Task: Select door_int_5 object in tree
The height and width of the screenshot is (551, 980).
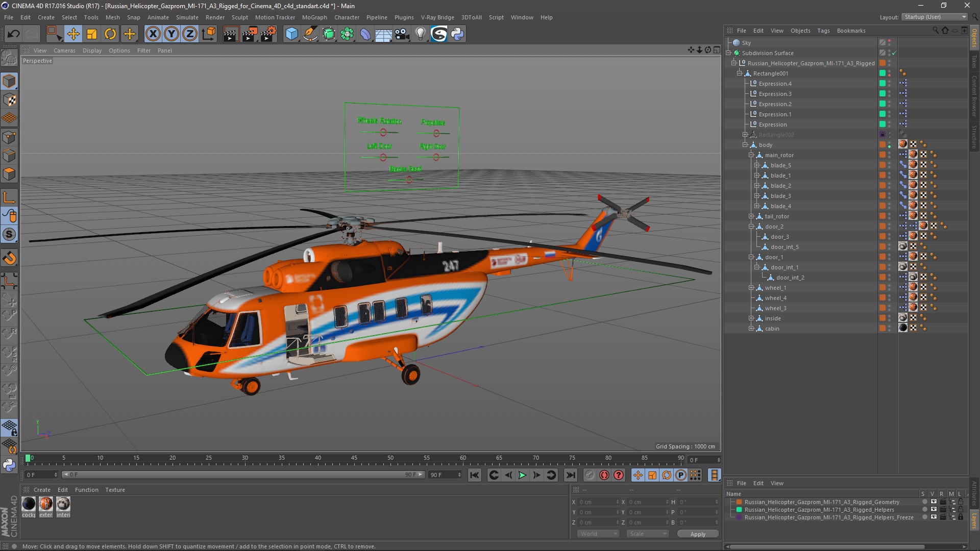Action: 785,247
